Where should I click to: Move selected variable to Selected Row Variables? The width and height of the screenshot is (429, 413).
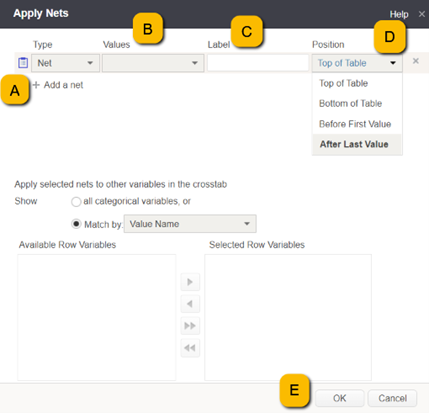(x=190, y=282)
